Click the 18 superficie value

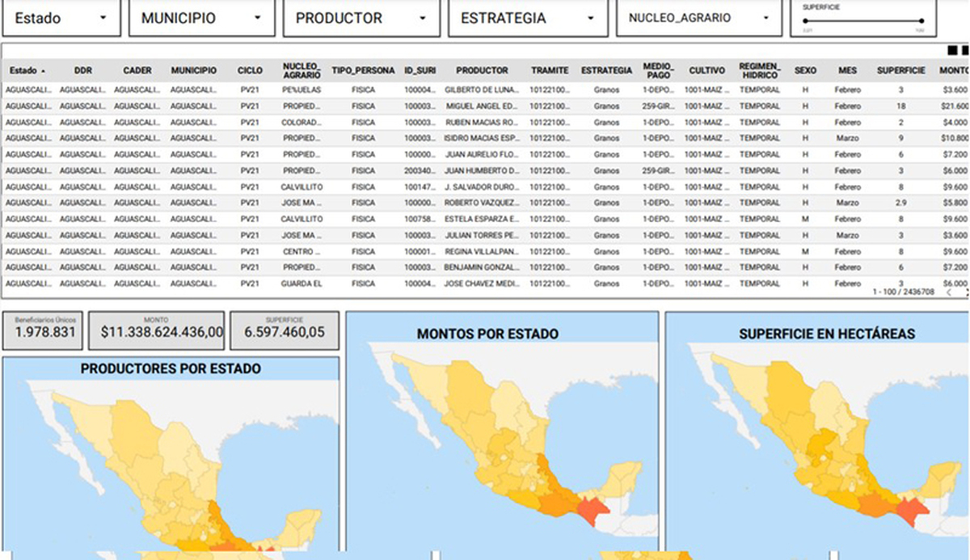pyautogui.click(x=900, y=106)
